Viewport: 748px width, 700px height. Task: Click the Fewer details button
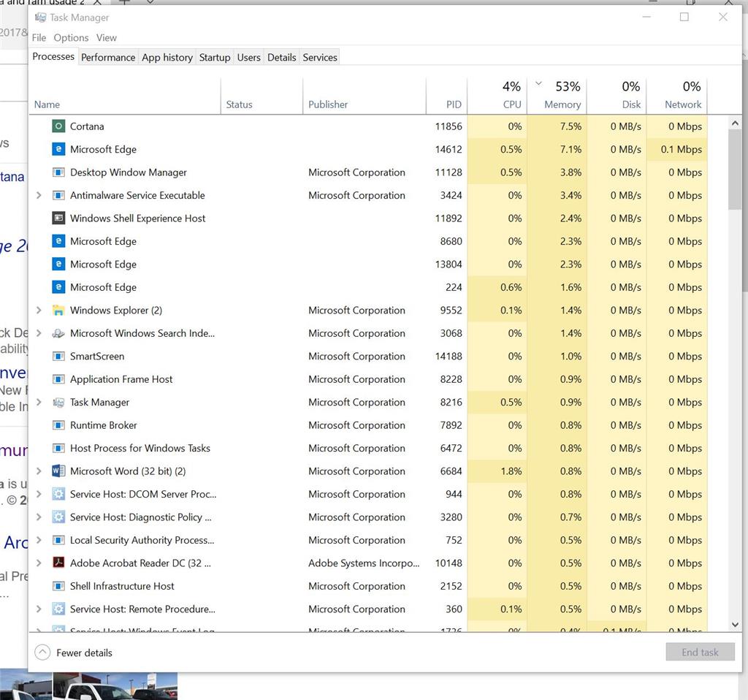pos(74,653)
